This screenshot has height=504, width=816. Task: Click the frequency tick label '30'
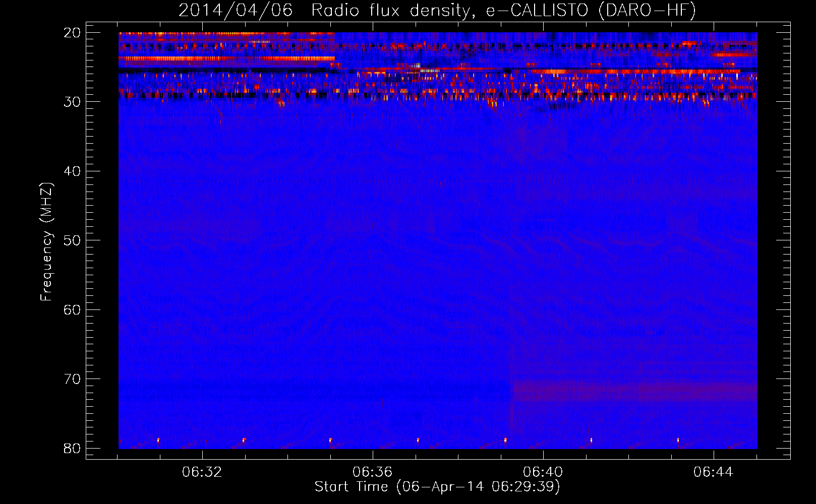coord(72,102)
